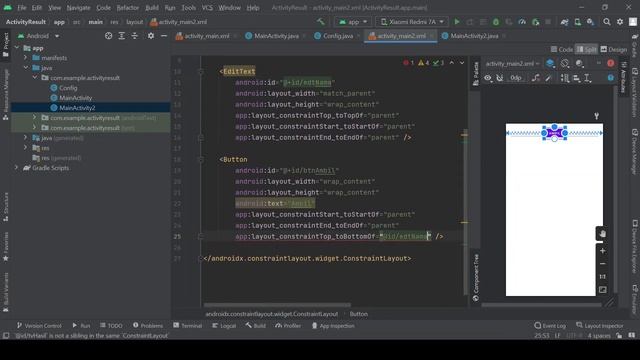Toggle the Project tool window stripe button
Viewport: 640px width, 360px height.
6,45
